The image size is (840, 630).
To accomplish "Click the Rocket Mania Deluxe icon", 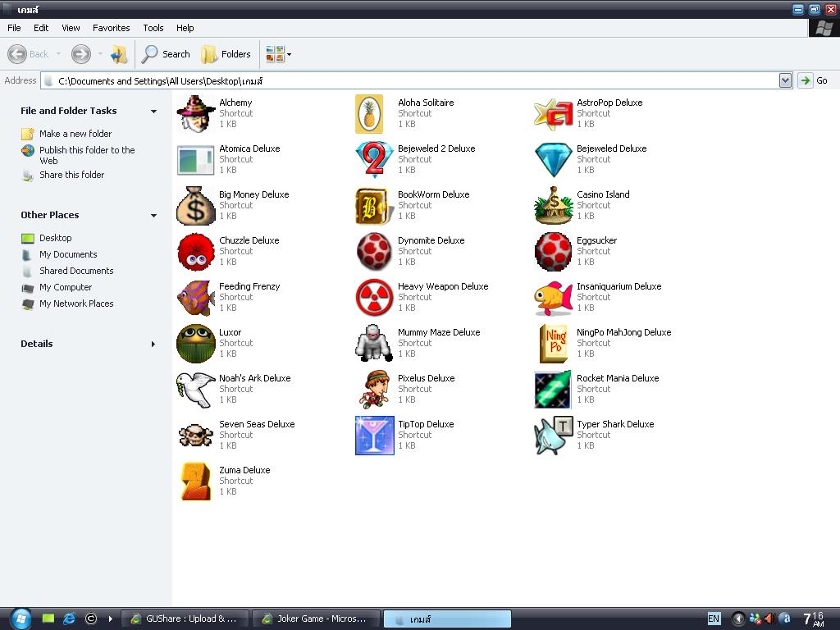I will [x=554, y=390].
